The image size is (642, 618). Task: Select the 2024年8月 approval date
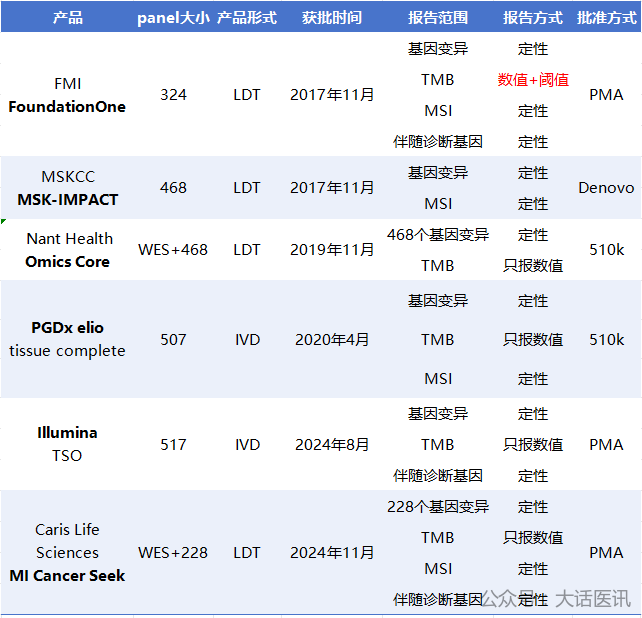332,444
